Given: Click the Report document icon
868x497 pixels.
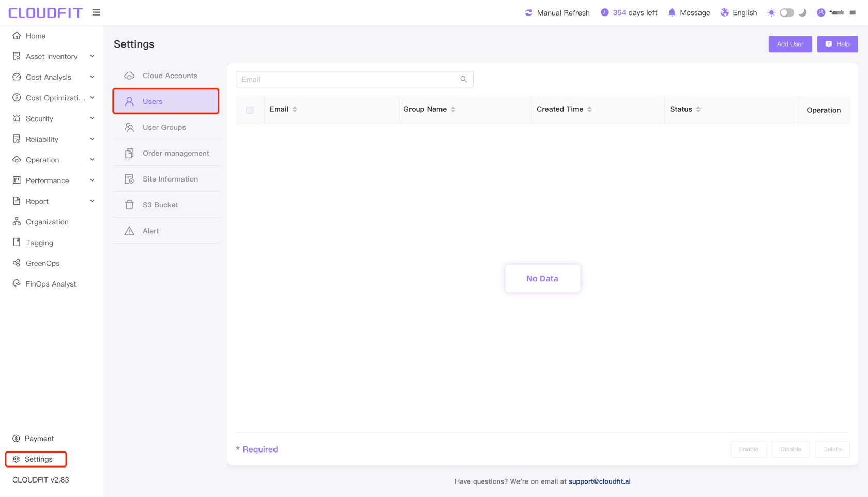Looking at the screenshot, I should coord(17,201).
